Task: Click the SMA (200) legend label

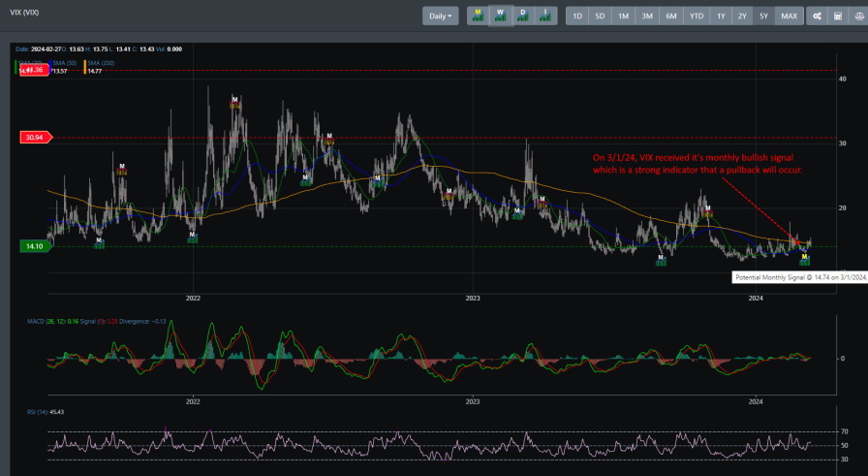Action: click(x=101, y=63)
